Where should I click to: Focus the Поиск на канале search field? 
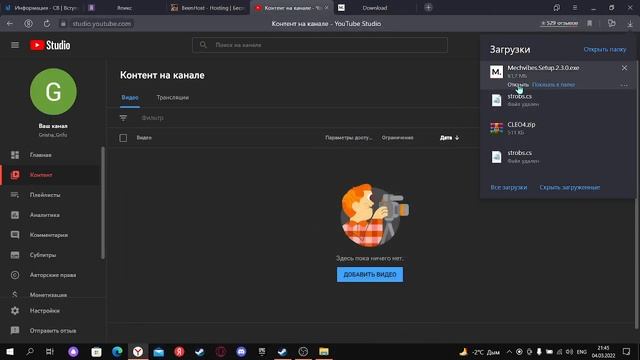click(320, 45)
